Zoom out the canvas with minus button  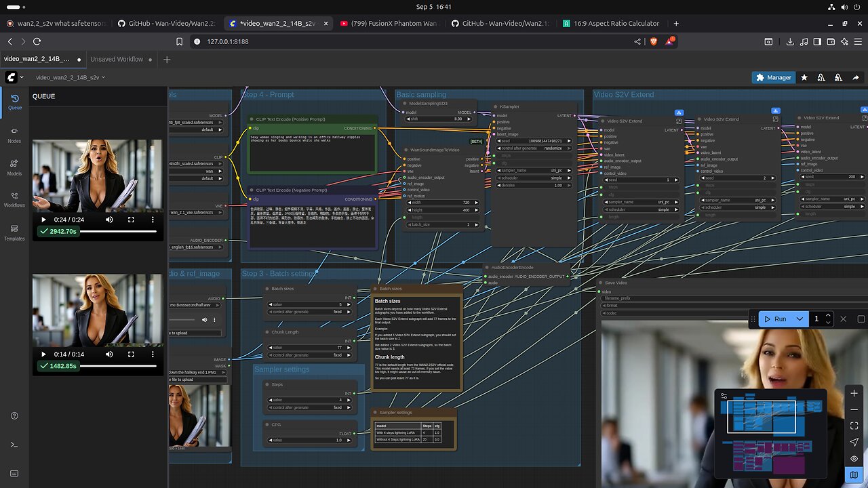click(854, 409)
